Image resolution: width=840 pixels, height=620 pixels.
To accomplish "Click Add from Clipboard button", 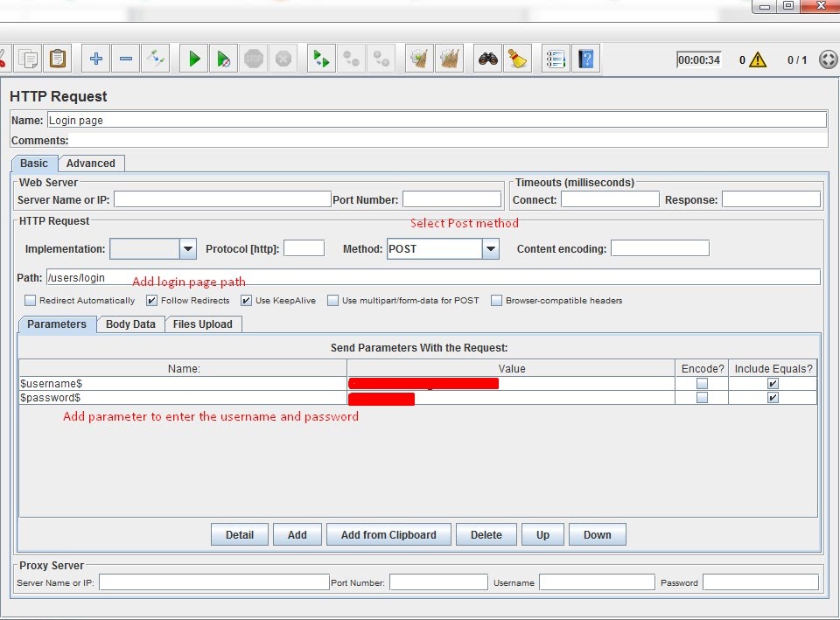I will click(x=388, y=534).
